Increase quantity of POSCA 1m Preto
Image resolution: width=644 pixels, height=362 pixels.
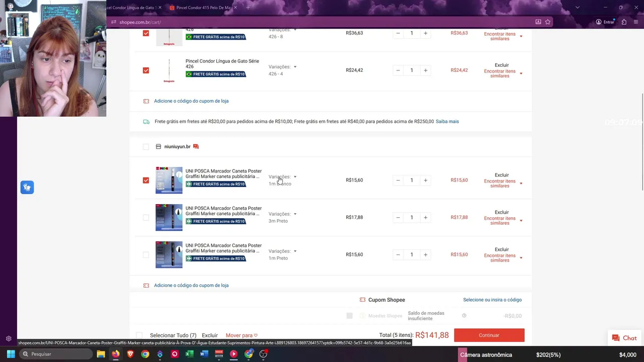coord(426,254)
